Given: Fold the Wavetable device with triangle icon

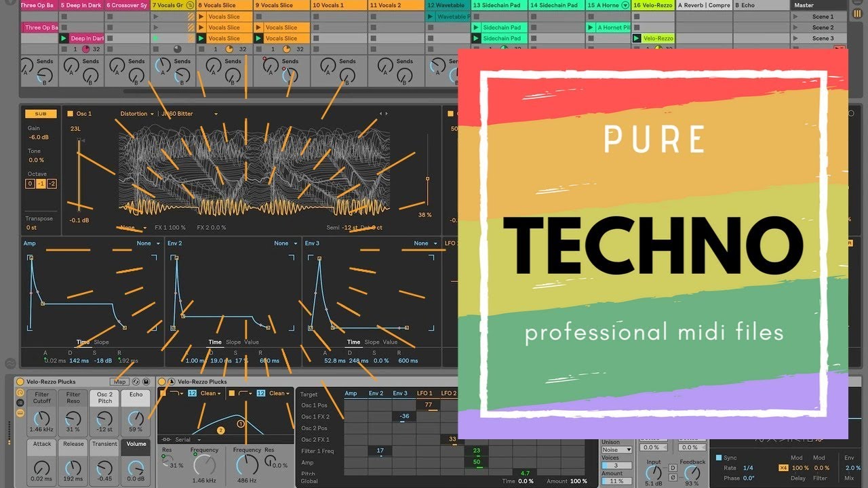Looking at the screenshot, I should coord(172,382).
